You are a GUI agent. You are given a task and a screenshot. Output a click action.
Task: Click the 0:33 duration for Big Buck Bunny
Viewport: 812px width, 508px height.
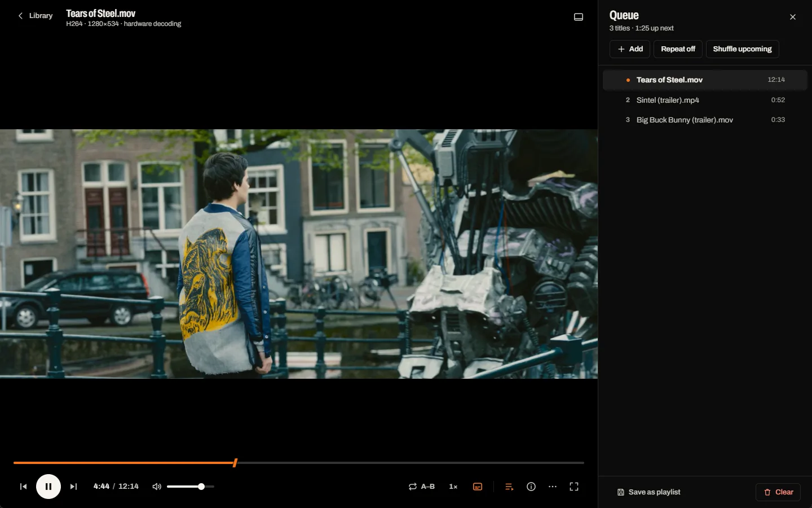click(778, 120)
